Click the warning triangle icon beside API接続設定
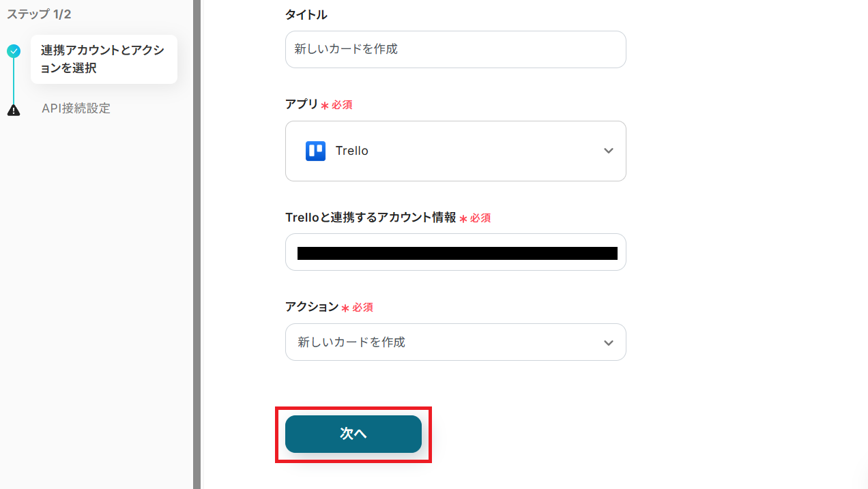The width and height of the screenshot is (868, 489). (x=14, y=110)
